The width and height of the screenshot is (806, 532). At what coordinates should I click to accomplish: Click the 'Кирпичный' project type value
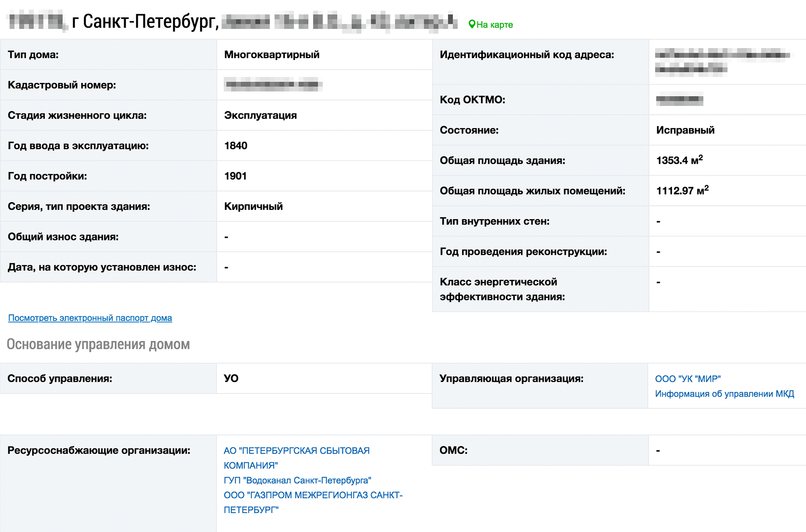click(253, 206)
